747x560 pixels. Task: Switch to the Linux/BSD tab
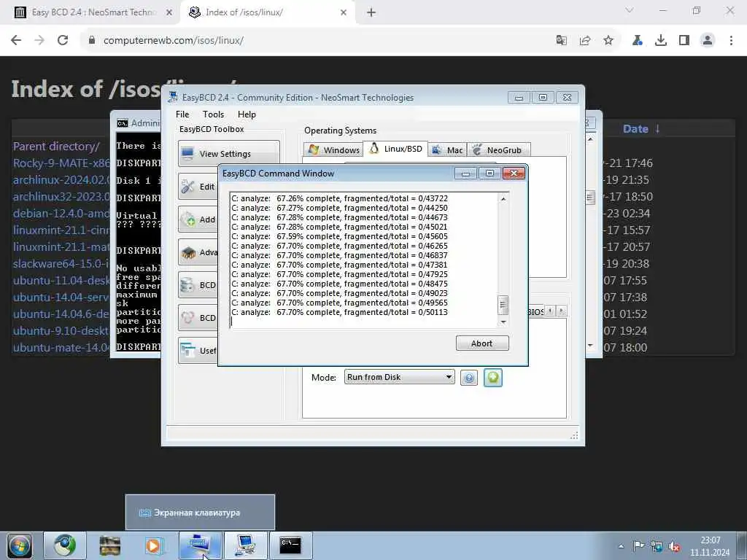coord(395,149)
